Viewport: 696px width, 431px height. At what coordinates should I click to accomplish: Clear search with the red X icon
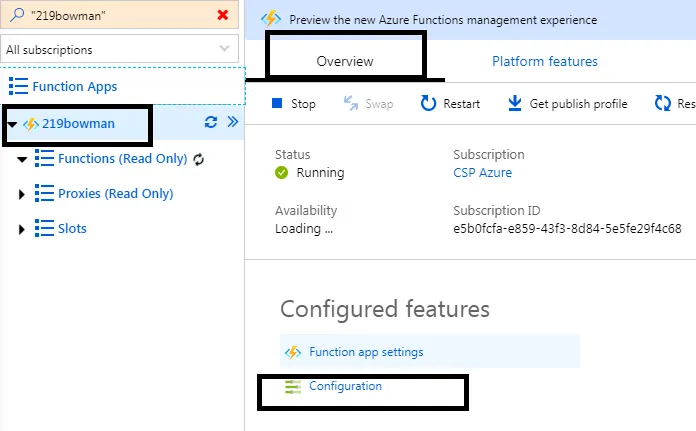tap(223, 15)
